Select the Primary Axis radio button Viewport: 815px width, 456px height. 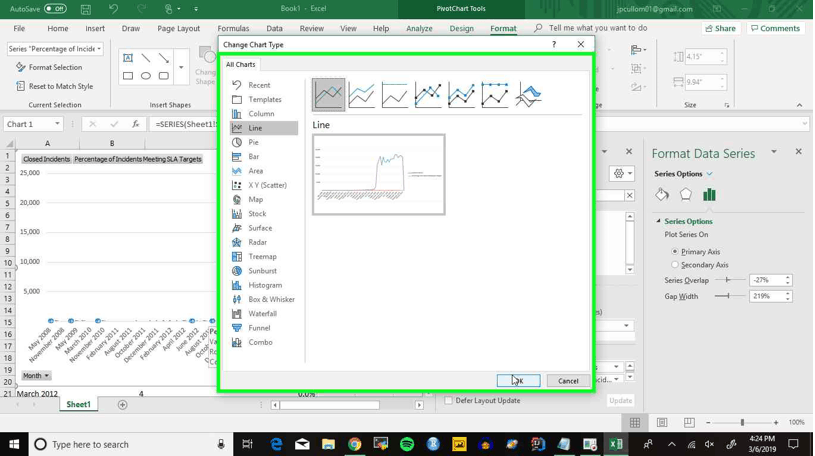coord(675,252)
